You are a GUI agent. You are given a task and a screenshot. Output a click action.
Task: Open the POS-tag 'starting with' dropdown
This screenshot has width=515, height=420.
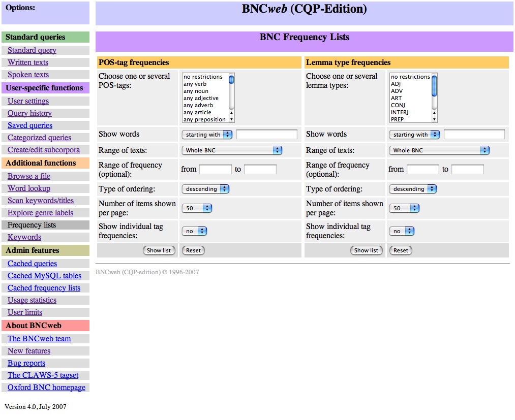tap(206, 135)
